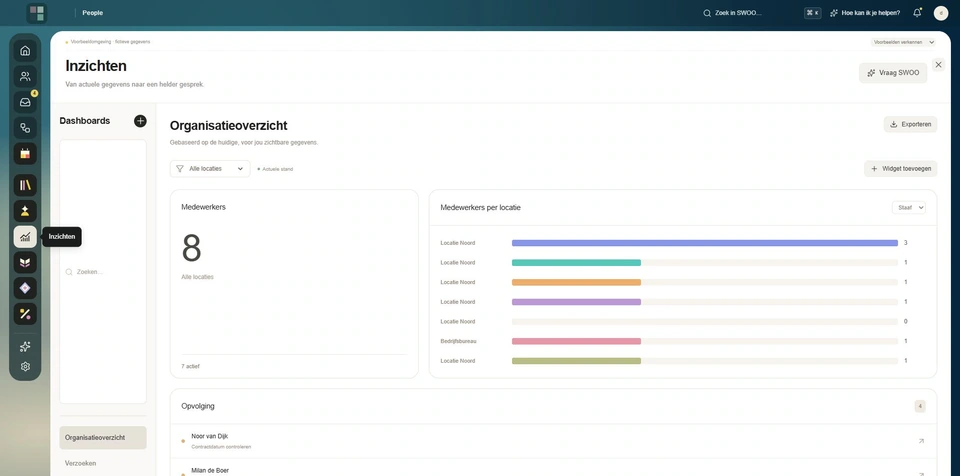Screen dimensions: 960x476
Task: Click the Exporteren button
Action: (910, 124)
